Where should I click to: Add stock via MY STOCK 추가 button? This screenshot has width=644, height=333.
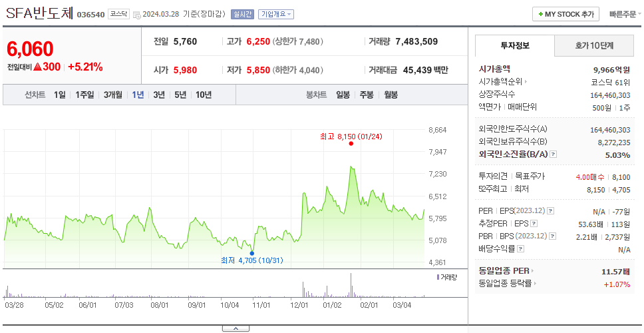(x=565, y=14)
